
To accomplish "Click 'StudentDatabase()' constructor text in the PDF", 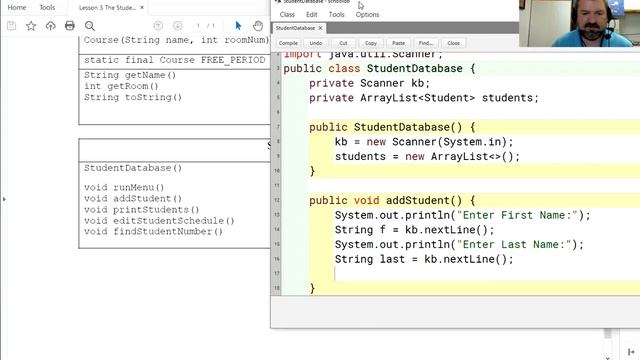I will (x=133, y=168).
